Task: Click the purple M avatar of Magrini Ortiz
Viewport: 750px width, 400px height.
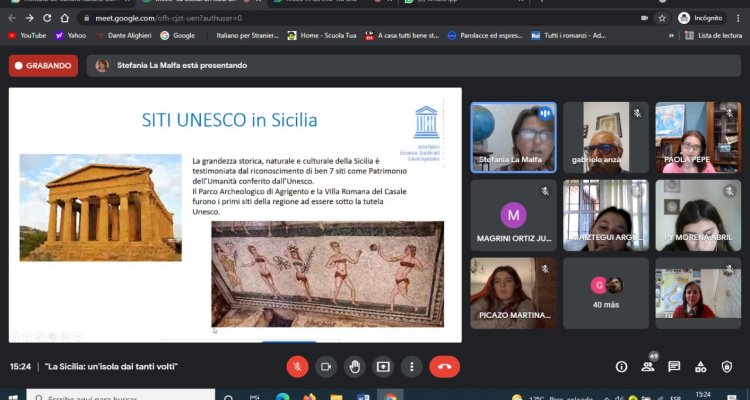Action: click(x=513, y=215)
